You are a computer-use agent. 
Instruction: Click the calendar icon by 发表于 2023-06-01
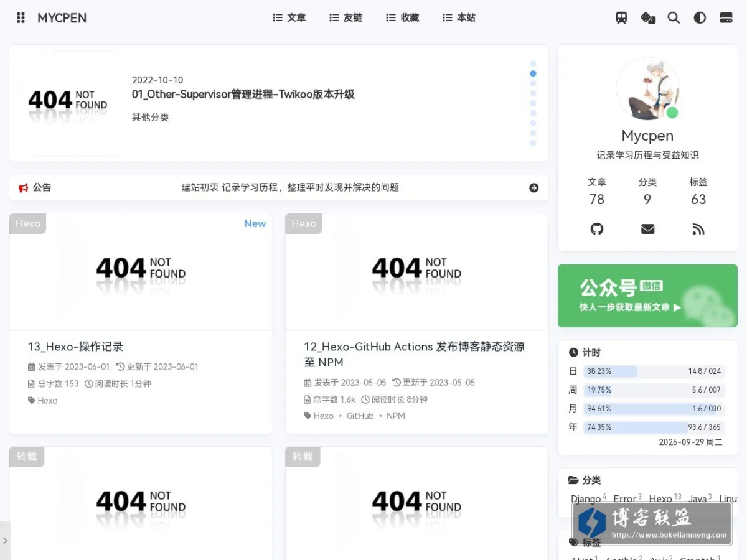click(x=32, y=367)
